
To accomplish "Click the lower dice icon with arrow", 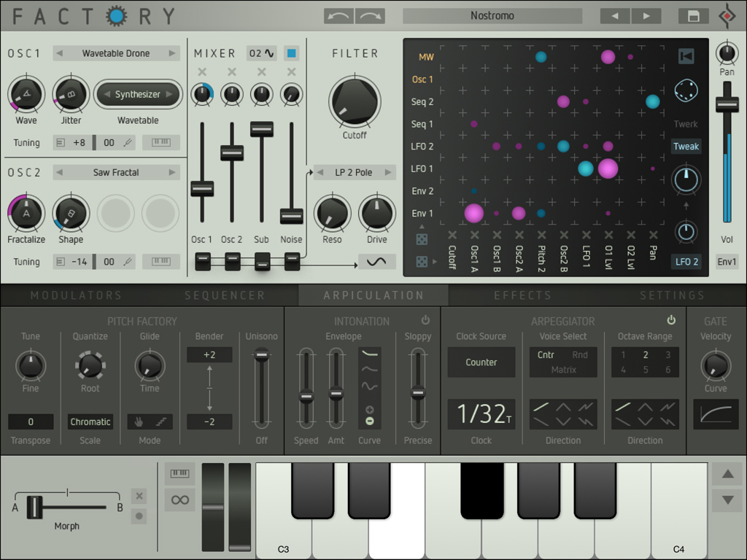I will (422, 262).
